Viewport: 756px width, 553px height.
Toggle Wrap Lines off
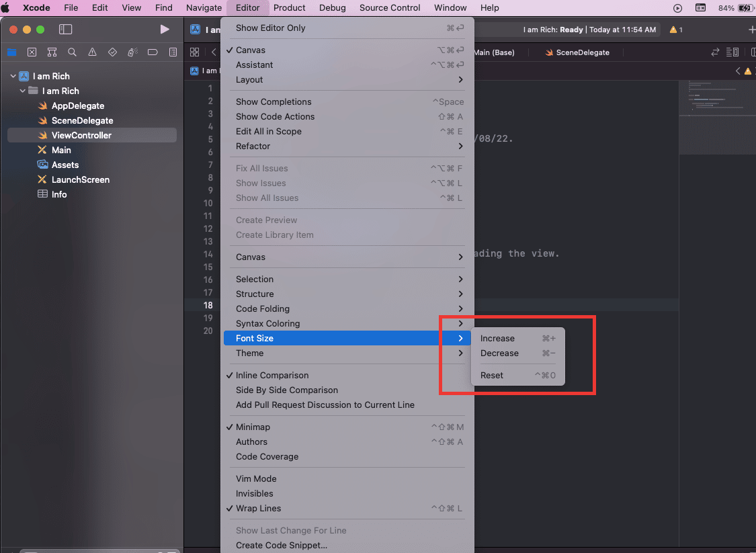[x=258, y=508]
